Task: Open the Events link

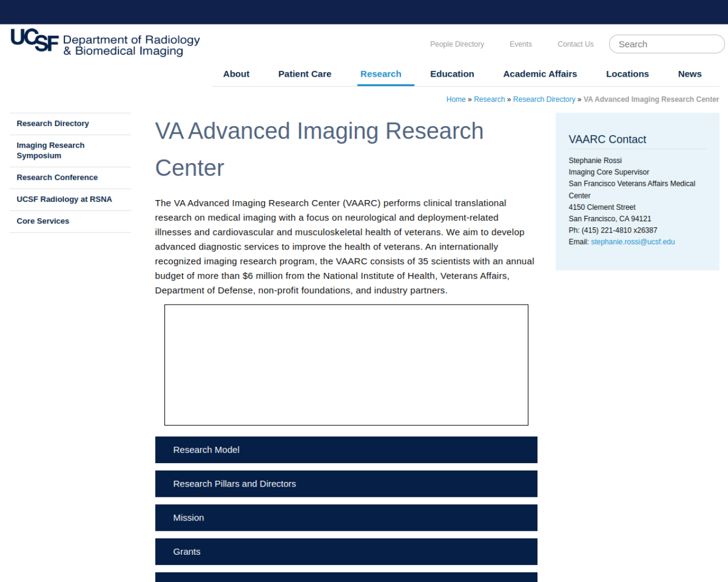Action: click(x=520, y=44)
